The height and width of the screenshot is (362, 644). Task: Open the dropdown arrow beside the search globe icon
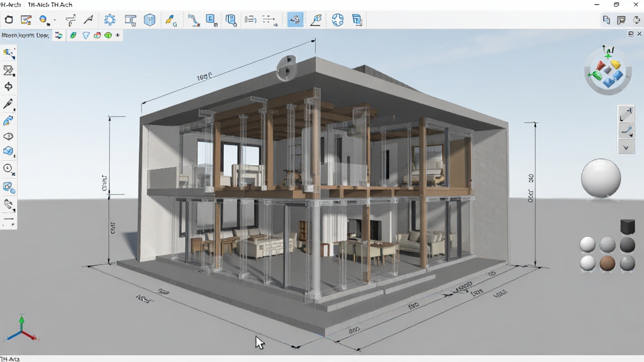(x=55, y=20)
